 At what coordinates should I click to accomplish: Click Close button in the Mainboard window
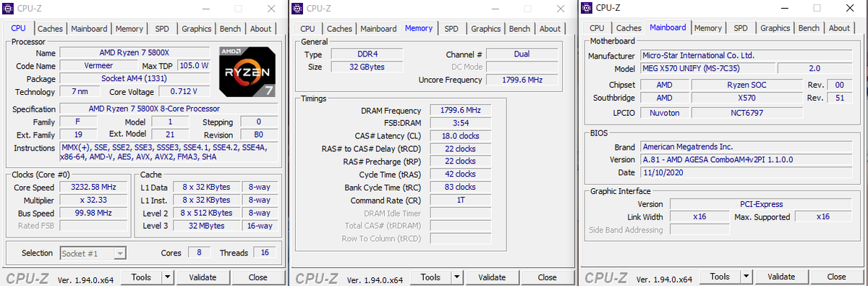click(x=836, y=276)
